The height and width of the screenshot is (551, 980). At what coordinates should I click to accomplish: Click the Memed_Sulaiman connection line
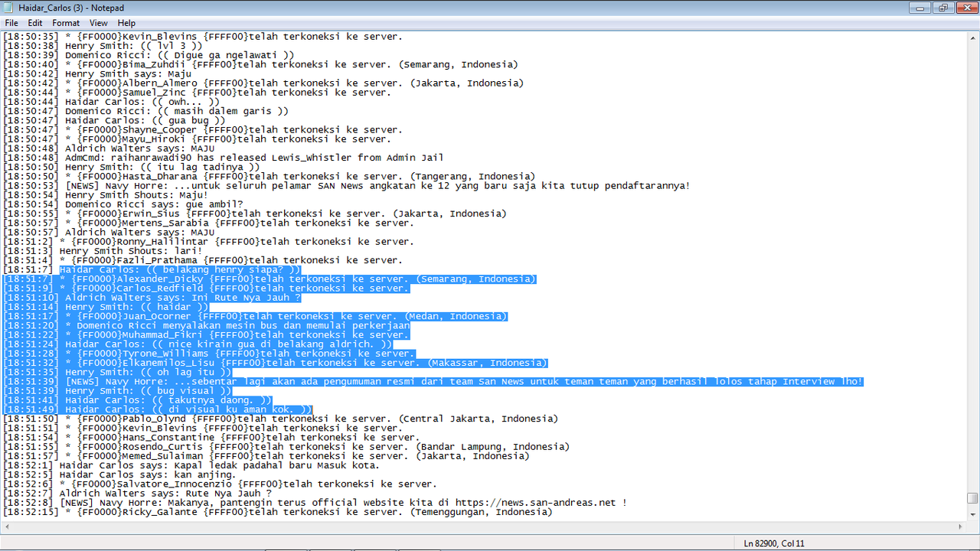(266, 456)
